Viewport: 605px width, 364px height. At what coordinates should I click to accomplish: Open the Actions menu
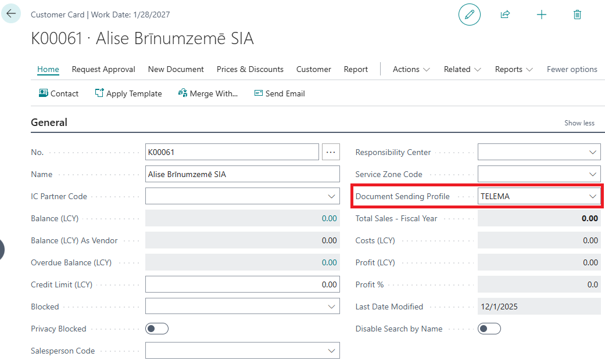[411, 69]
